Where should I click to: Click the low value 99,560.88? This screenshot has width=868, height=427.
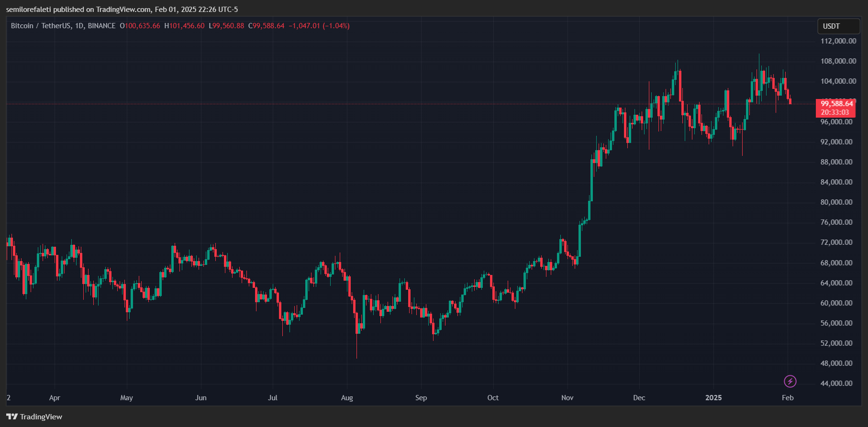coord(229,26)
